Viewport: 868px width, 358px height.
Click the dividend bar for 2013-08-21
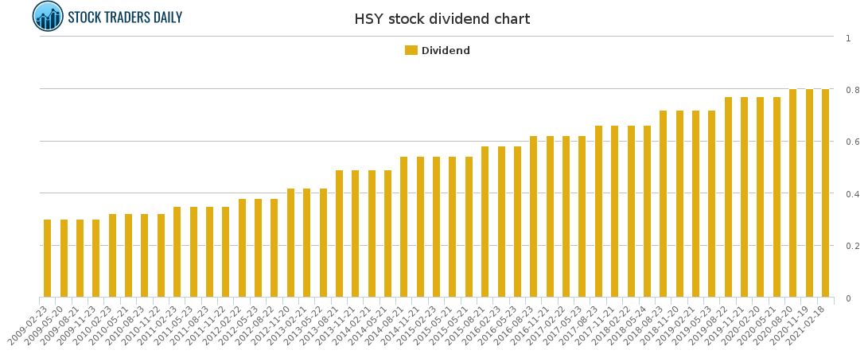pyautogui.click(x=340, y=234)
